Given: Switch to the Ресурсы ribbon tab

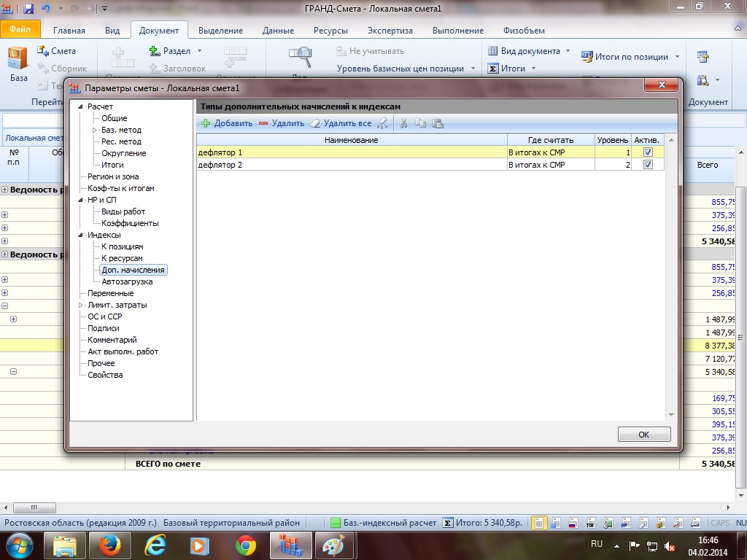Looking at the screenshot, I should (x=330, y=31).
